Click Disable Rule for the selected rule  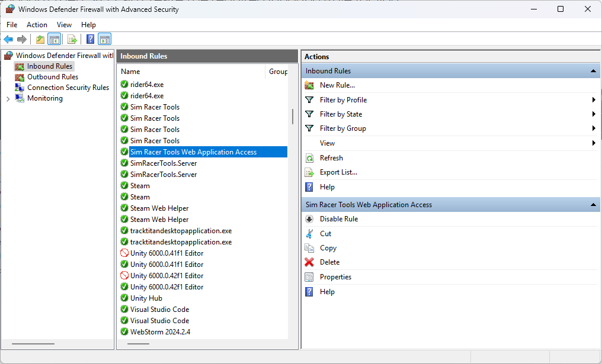[339, 219]
